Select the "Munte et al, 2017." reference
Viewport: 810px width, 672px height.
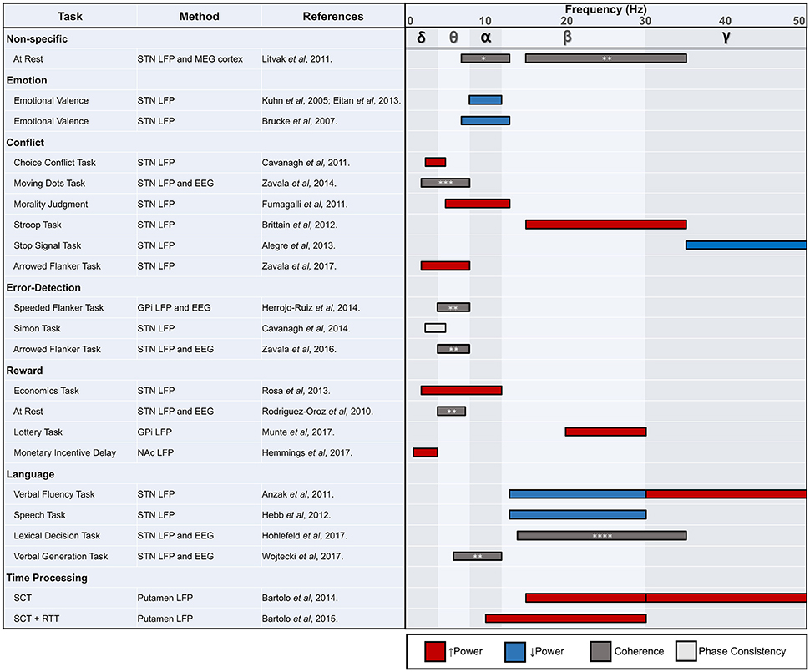point(298,432)
